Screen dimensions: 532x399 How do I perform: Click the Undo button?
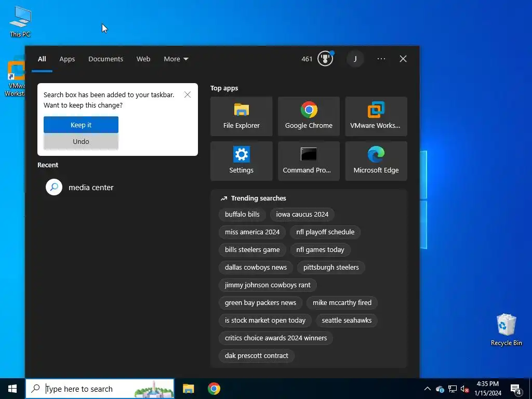coord(81,141)
